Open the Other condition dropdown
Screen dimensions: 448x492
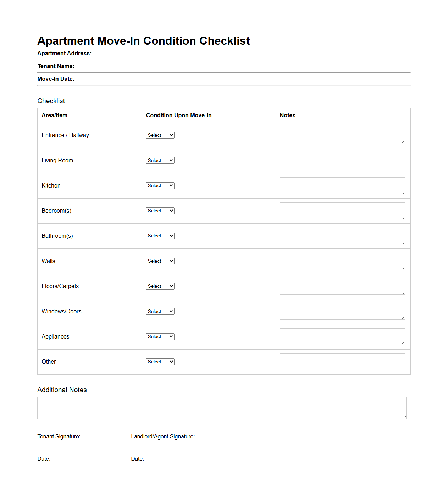(160, 362)
